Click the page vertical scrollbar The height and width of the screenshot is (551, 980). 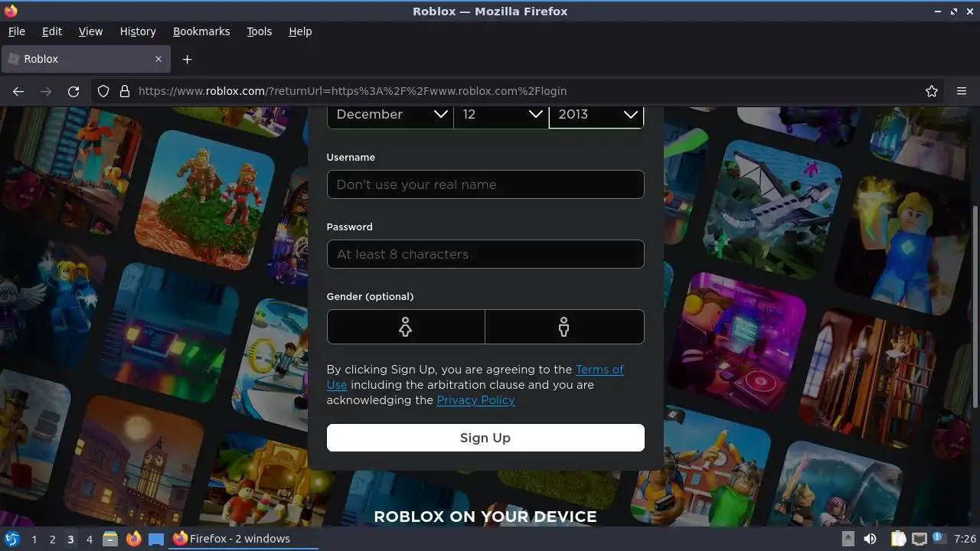tap(975, 306)
